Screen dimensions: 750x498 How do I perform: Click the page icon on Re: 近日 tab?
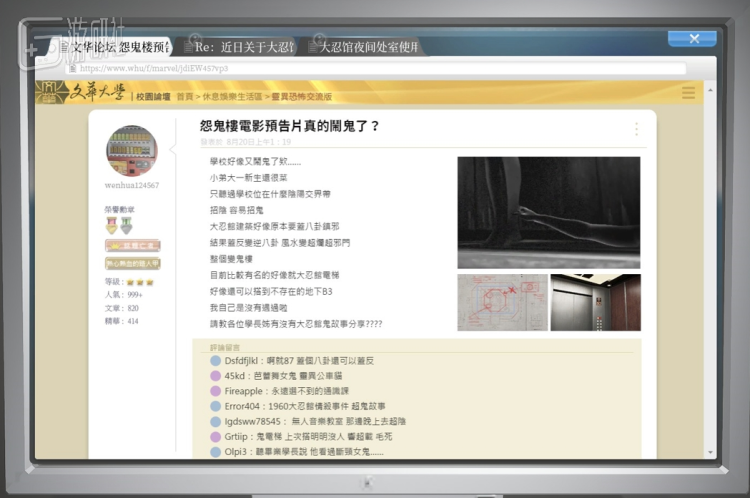point(186,47)
